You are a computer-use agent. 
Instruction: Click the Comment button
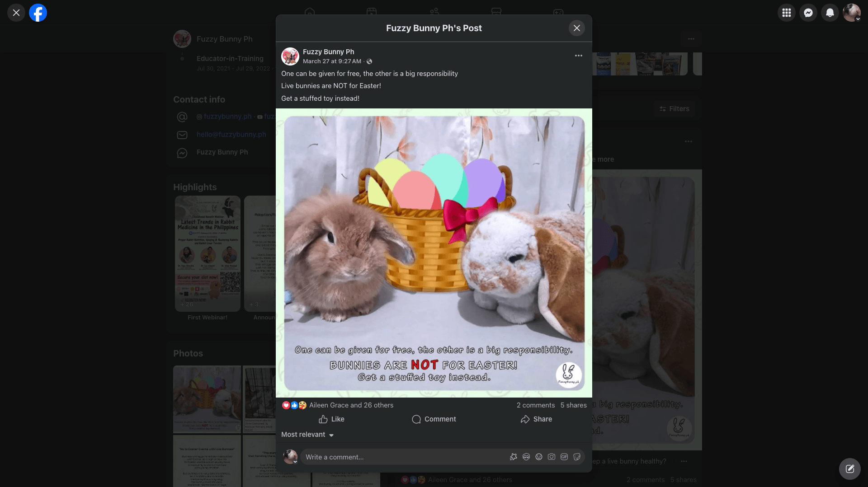[434, 419]
